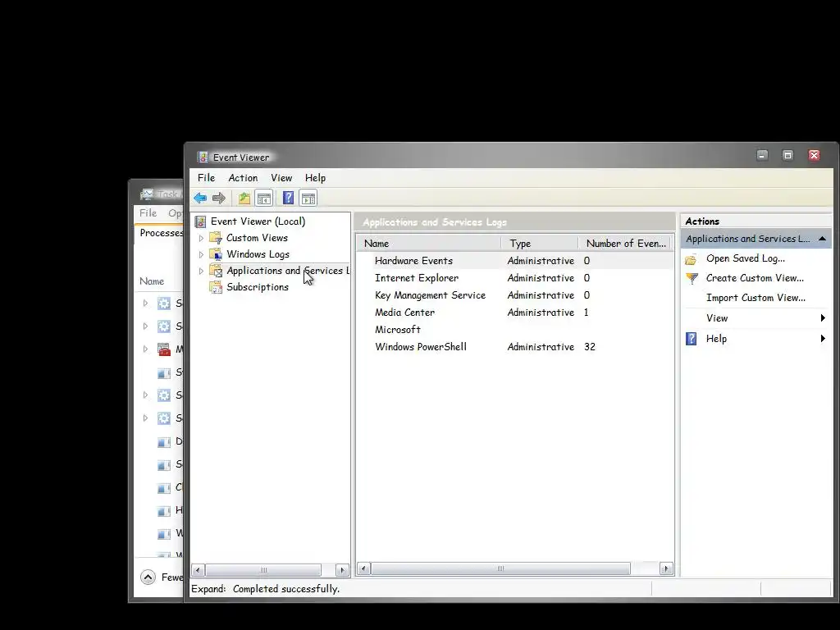The height and width of the screenshot is (630, 840).
Task: Click the grey Forward arrow in toolbar
Action: coord(218,199)
